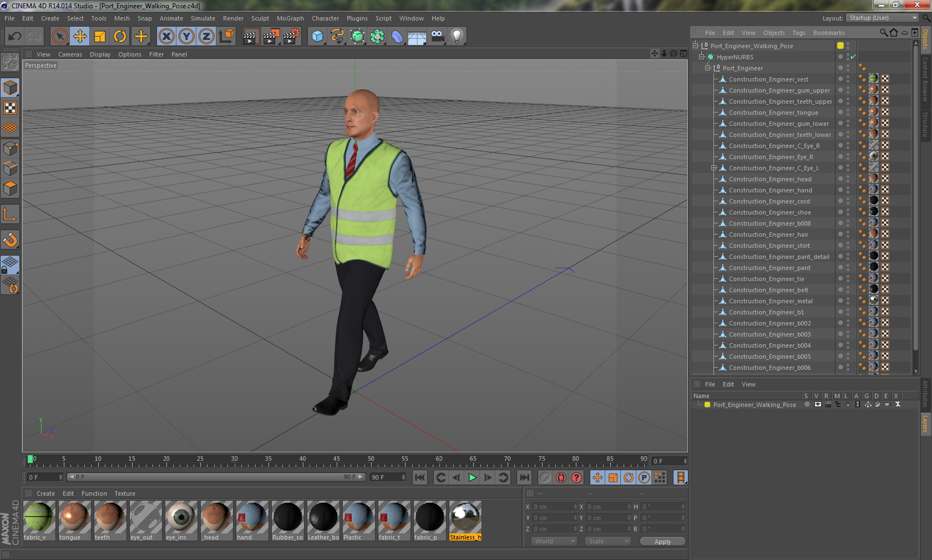Collapse the HyperNURBS tree node
This screenshot has height=560, width=932.
pos(701,57)
